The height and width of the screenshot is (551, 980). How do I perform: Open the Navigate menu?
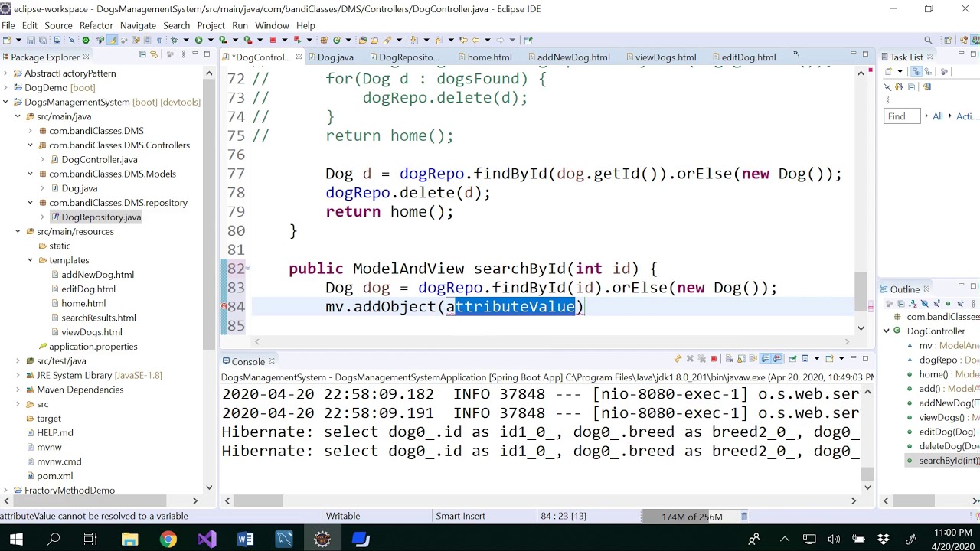pos(138,25)
